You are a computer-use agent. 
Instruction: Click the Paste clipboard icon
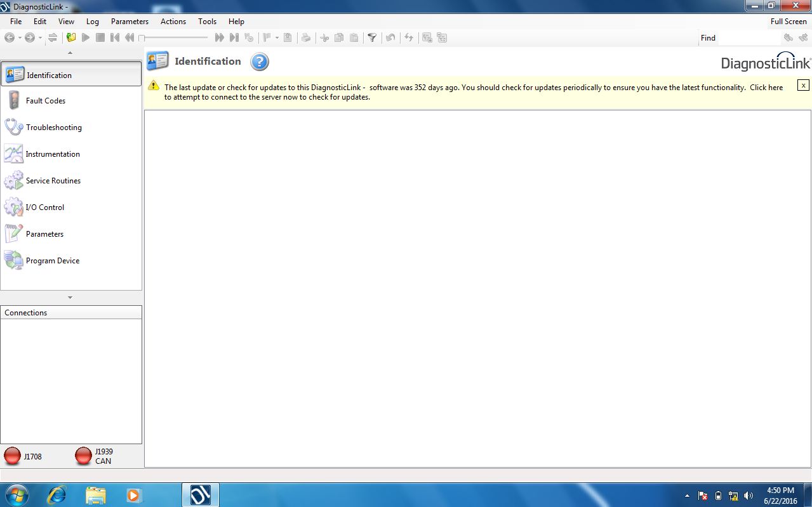(354, 38)
